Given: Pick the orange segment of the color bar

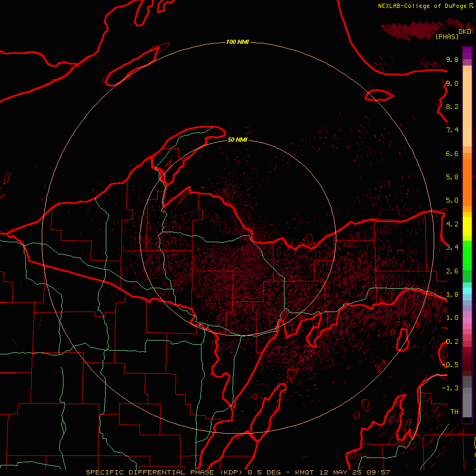Looking at the screenshot, I should (467, 182).
